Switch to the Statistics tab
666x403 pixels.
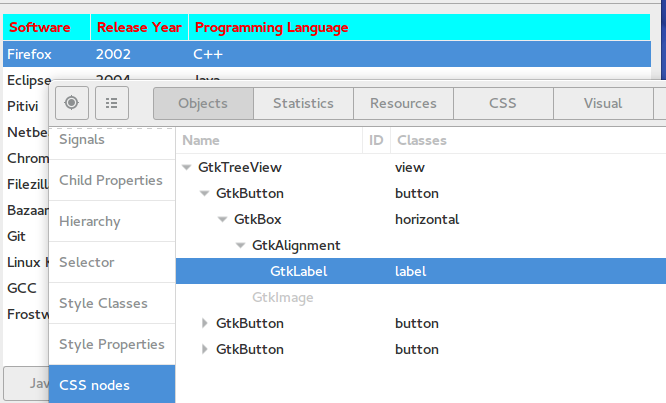[303, 103]
